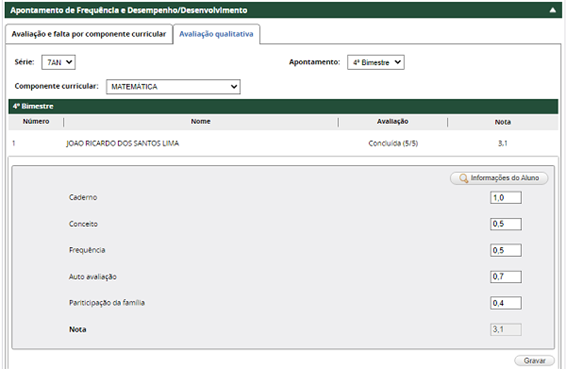
Task: Click the Gravar button
Action: point(535,360)
